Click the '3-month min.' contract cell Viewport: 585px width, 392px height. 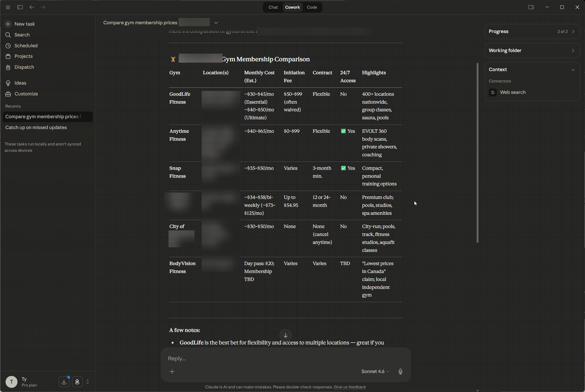click(x=322, y=172)
